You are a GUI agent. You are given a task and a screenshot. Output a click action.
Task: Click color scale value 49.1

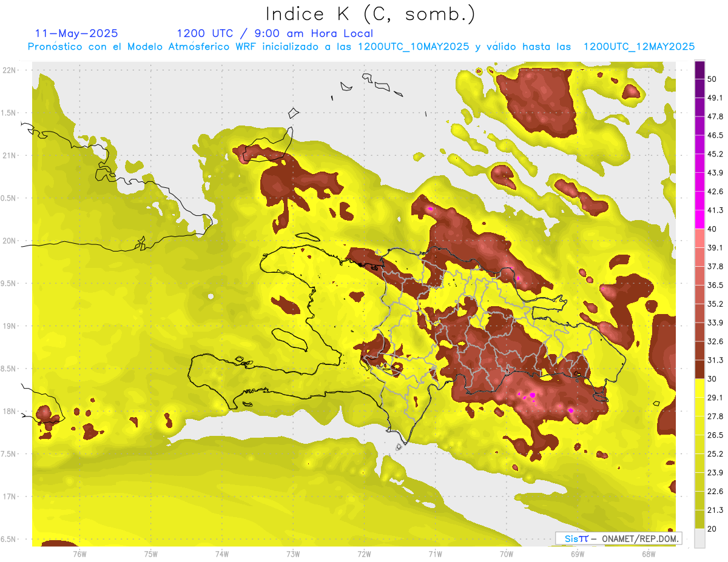[715, 98]
